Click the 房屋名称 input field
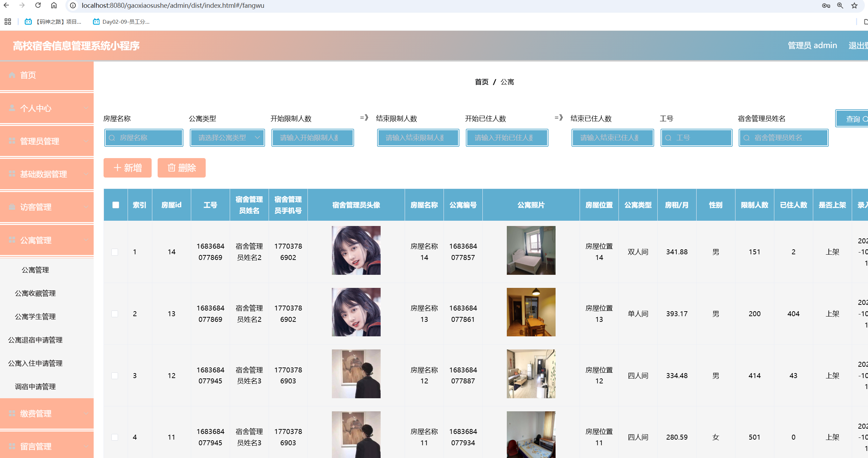The image size is (868, 458). pyautogui.click(x=144, y=138)
